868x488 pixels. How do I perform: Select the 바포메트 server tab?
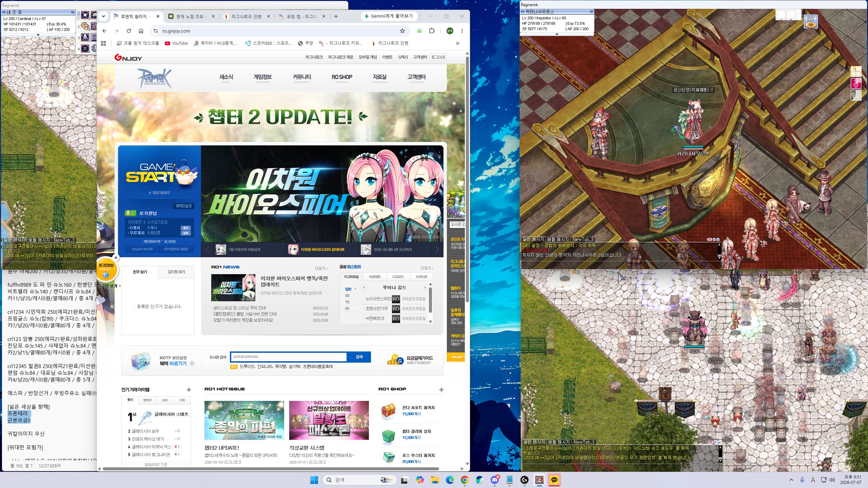[x=374, y=277]
